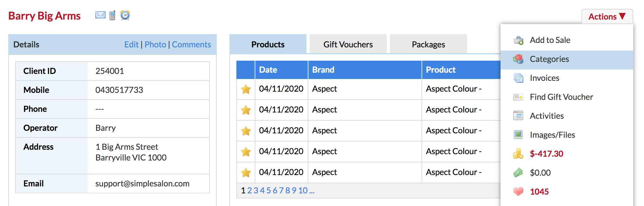Go to page 6 of products
This screenshot has height=206, width=644.
(x=275, y=191)
